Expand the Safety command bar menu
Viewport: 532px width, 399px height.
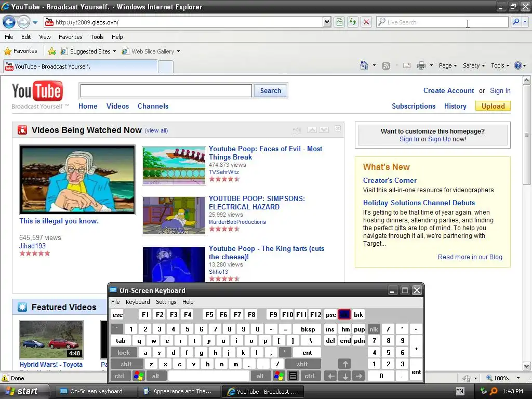[x=474, y=65]
